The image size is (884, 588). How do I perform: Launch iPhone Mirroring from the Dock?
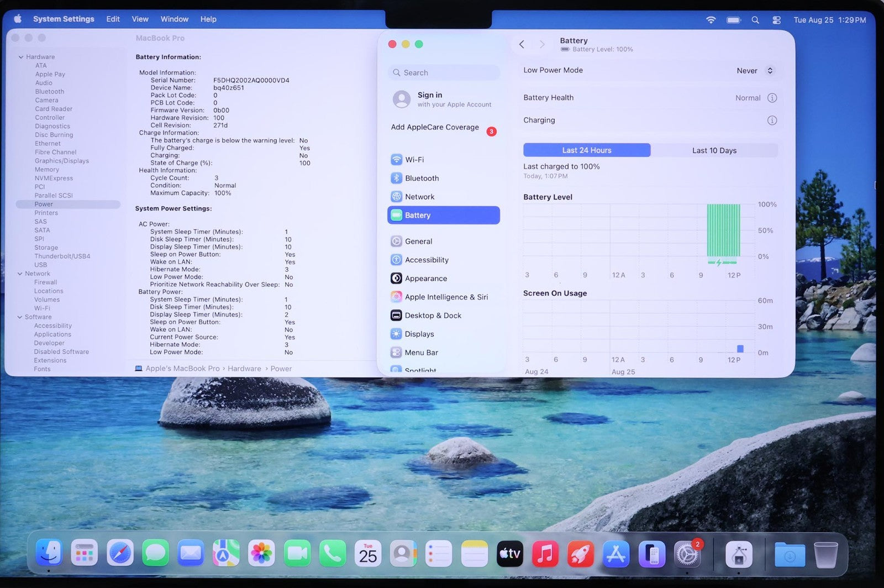pyautogui.click(x=651, y=553)
